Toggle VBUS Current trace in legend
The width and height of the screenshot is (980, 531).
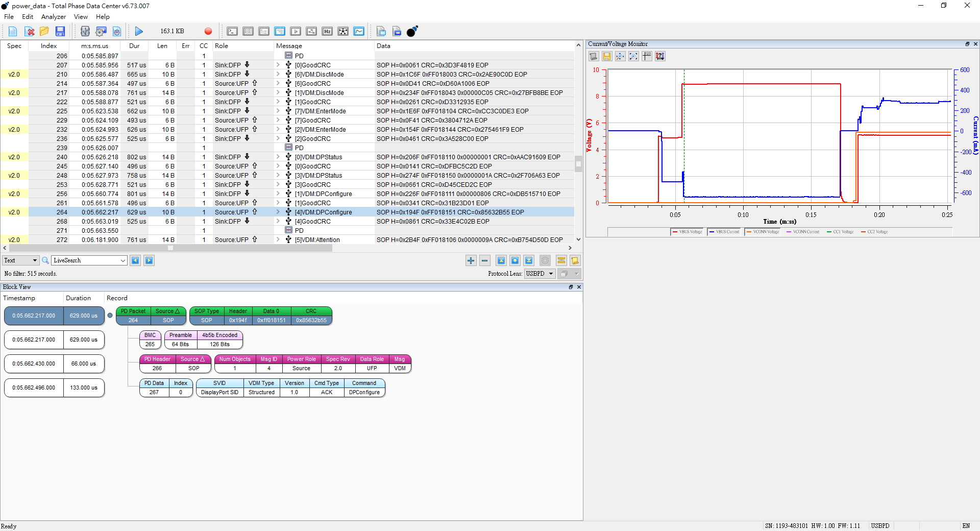[724, 232]
